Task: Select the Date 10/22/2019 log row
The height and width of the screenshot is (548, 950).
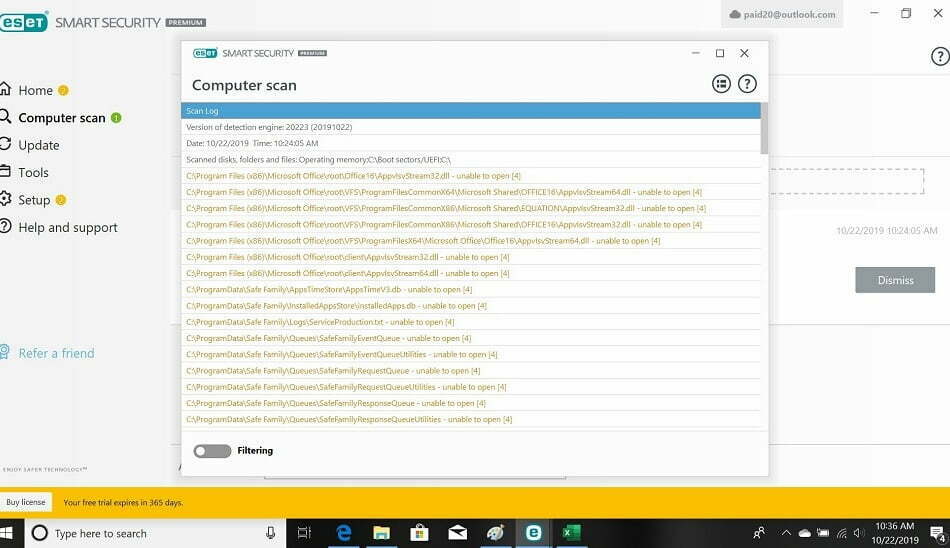Action: coord(471,144)
